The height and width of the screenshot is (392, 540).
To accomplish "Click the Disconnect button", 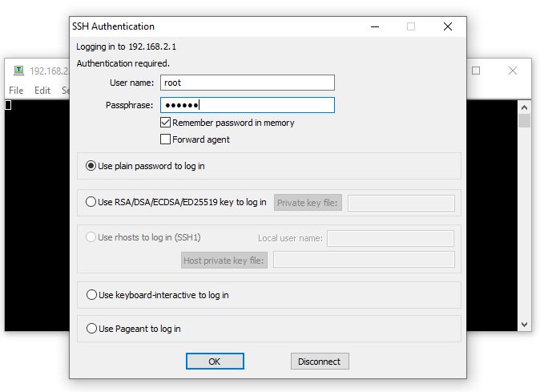I will point(319,362).
